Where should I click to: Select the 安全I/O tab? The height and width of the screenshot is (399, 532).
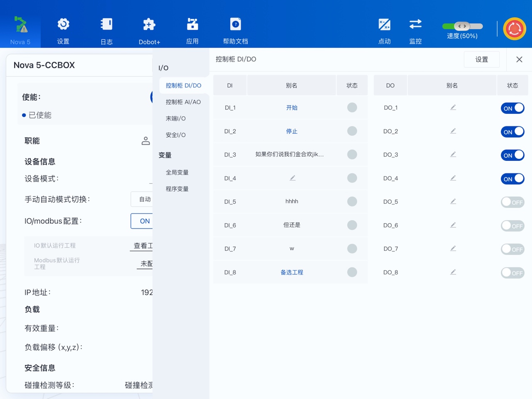click(176, 135)
